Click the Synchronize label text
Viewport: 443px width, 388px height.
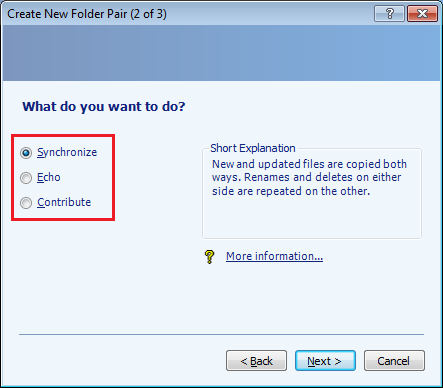67,152
